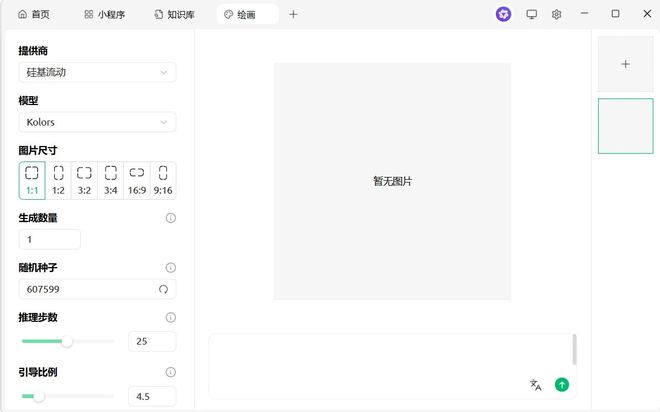The height and width of the screenshot is (412, 660).
Task: Choose the 16:9 image aspect ratio
Action: [137, 181]
